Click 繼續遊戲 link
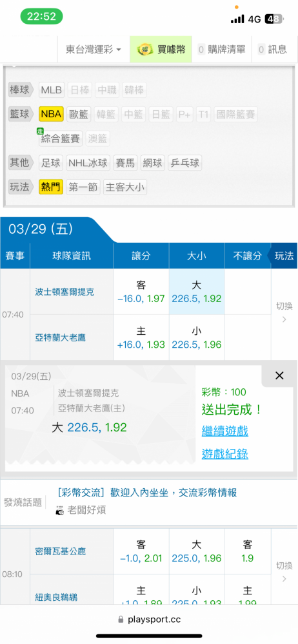The image size is (298, 644). tap(224, 431)
